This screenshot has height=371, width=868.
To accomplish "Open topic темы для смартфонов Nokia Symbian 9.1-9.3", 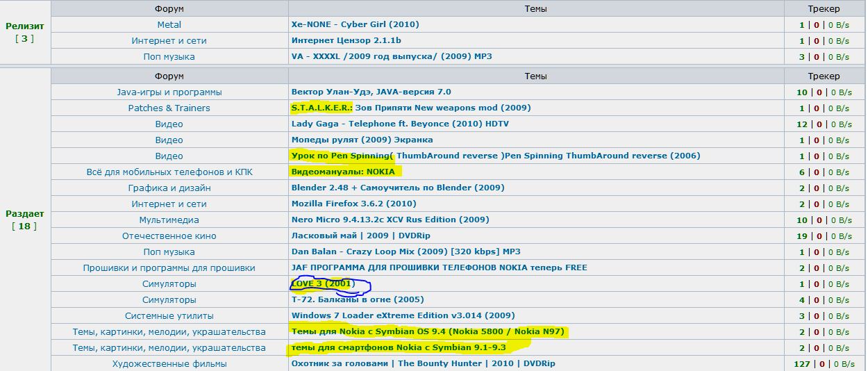I will click(399, 347).
